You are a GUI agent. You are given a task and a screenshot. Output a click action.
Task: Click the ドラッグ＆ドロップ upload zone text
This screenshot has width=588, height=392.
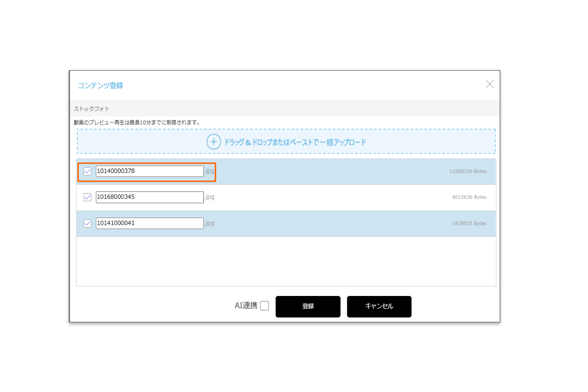point(295,143)
